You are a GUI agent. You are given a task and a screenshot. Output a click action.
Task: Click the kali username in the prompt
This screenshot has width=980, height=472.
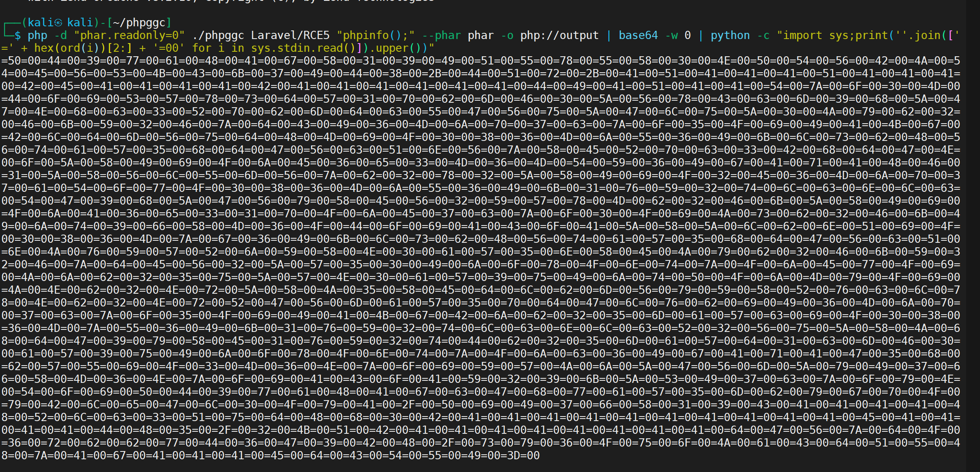[x=41, y=23]
